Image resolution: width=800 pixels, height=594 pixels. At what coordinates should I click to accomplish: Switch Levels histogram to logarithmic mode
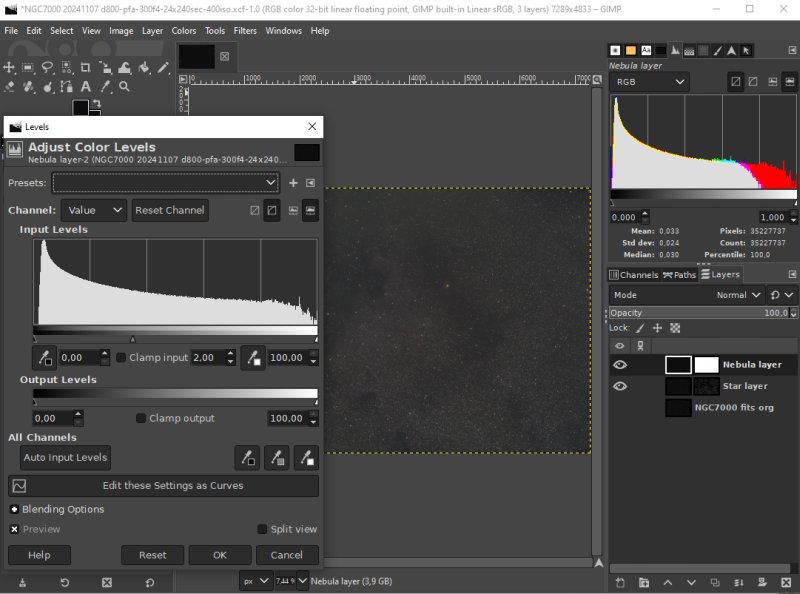coord(310,210)
